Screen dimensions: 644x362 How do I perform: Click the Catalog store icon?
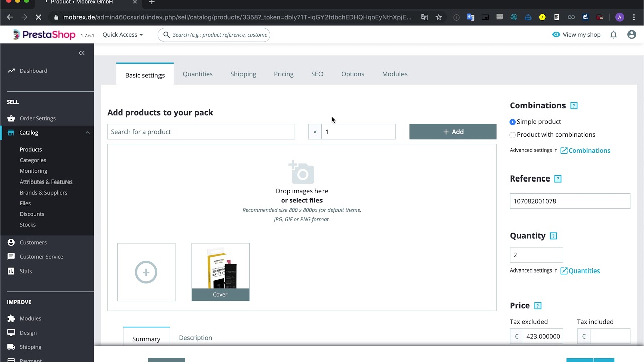click(x=11, y=133)
